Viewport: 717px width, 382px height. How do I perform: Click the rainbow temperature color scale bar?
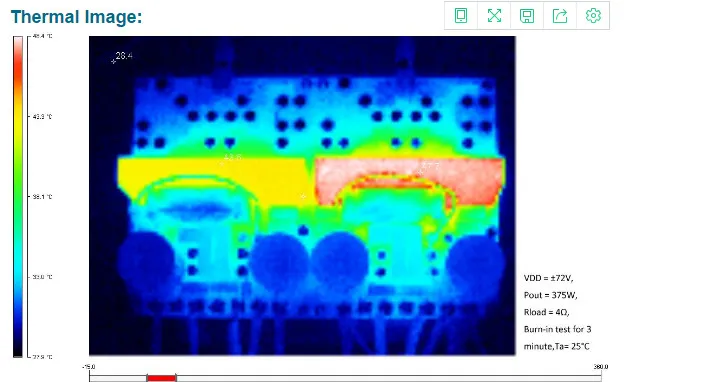pos(18,196)
